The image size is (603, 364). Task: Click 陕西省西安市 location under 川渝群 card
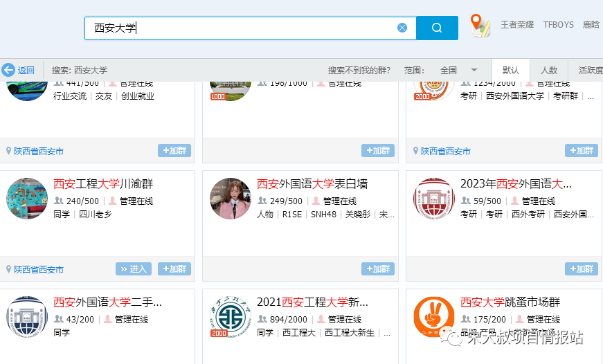(x=39, y=269)
